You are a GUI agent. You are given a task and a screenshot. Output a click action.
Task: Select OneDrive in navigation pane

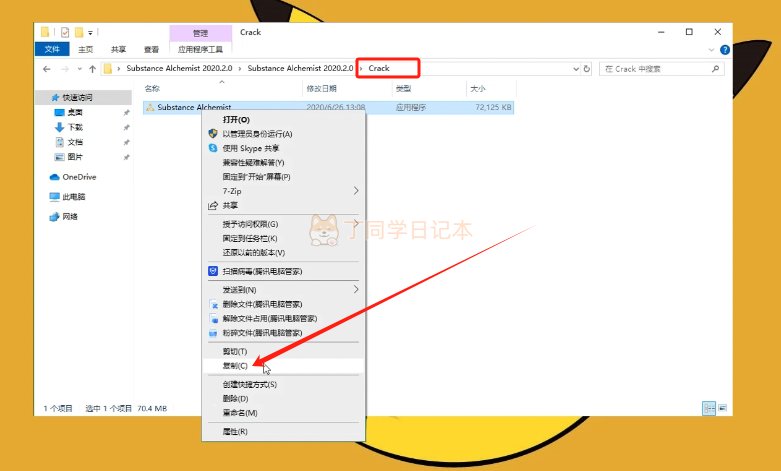[x=79, y=177]
